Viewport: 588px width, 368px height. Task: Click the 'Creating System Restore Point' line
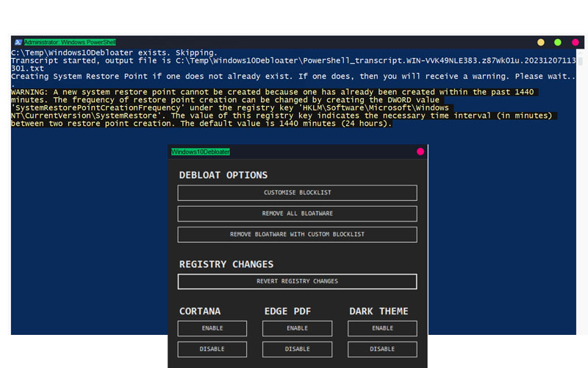click(x=293, y=77)
